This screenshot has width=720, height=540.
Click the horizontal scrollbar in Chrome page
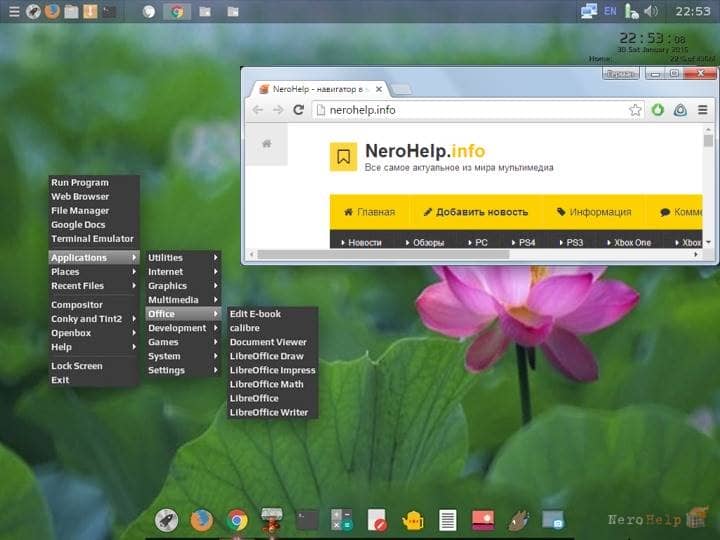click(x=383, y=254)
